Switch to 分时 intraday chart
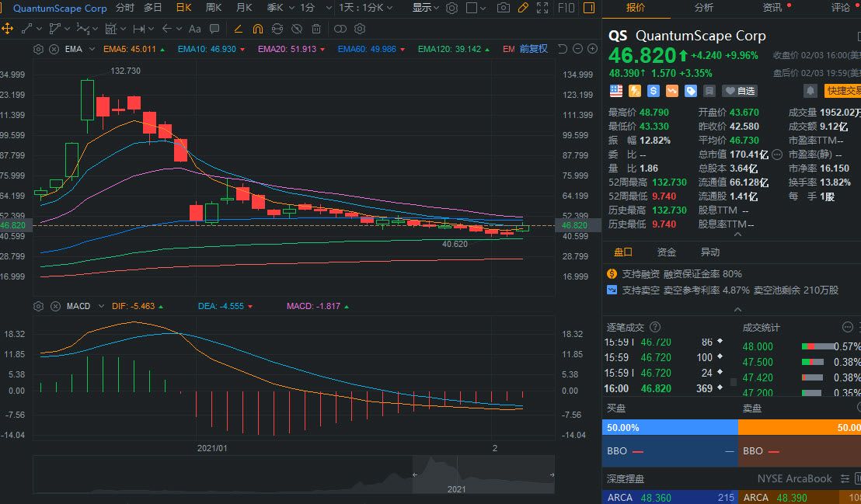 coord(125,8)
